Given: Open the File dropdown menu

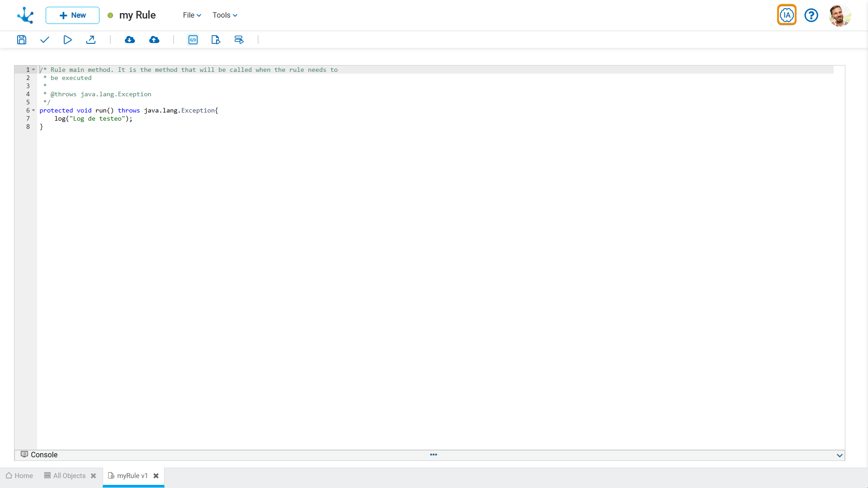Looking at the screenshot, I should 190,15.
